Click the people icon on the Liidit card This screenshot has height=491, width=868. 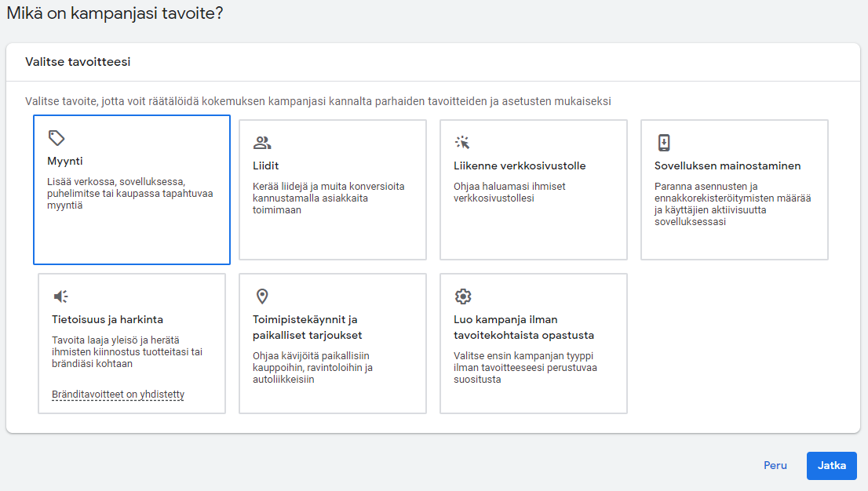tap(261, 142)
